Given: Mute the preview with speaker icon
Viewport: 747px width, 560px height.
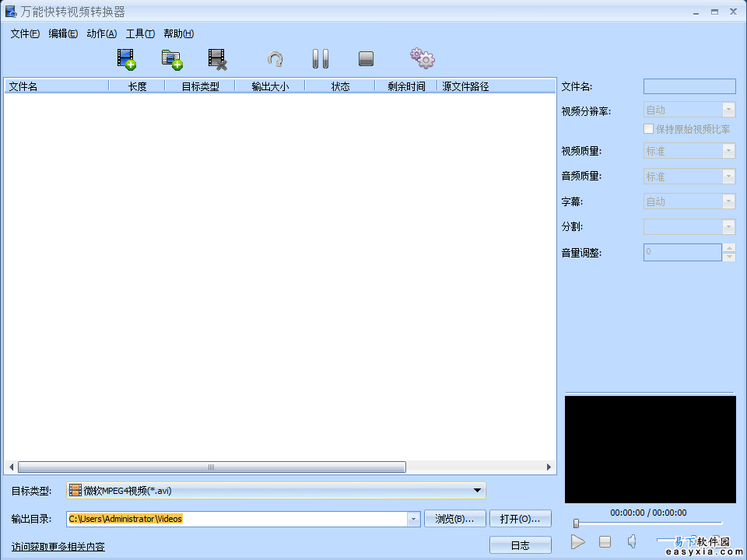Looking at the screenshot, I should click(632, 541).
